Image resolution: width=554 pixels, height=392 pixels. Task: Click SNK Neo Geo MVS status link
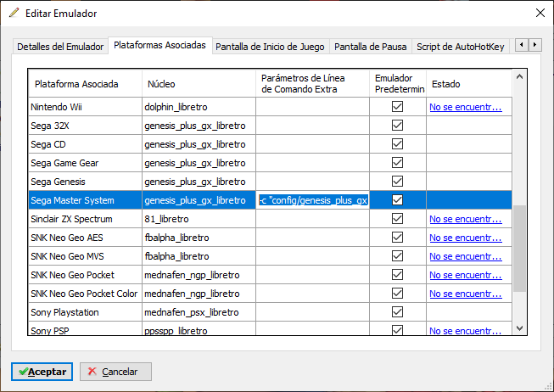click(x=466, y=256)
